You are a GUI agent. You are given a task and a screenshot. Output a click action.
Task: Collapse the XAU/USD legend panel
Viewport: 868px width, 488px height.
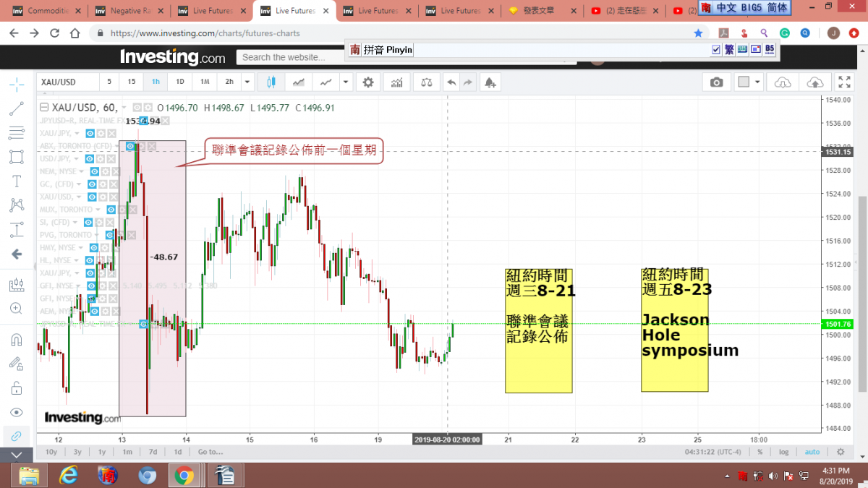point(44,108)
